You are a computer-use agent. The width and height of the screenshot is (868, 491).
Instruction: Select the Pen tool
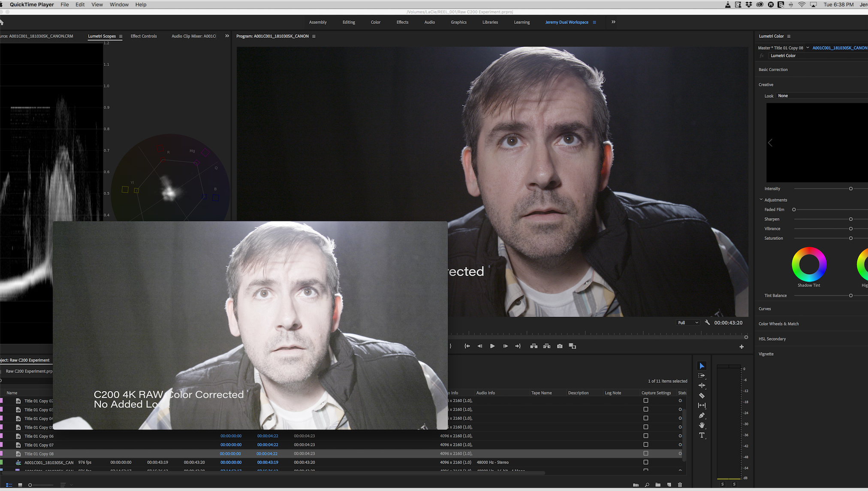(702, 415)
